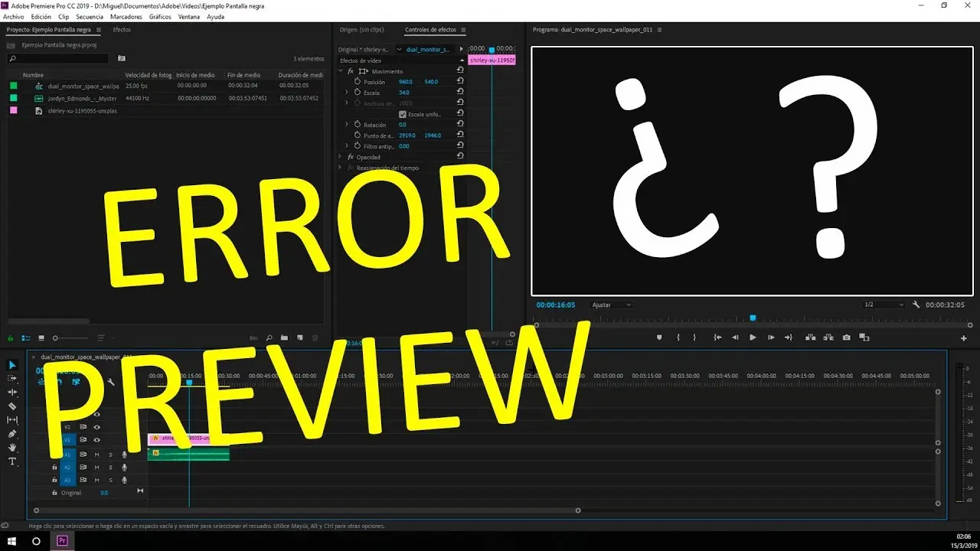Toggle animation stopwatch for Escala
The height and width of the screenshot is (551, 980).
357,92
